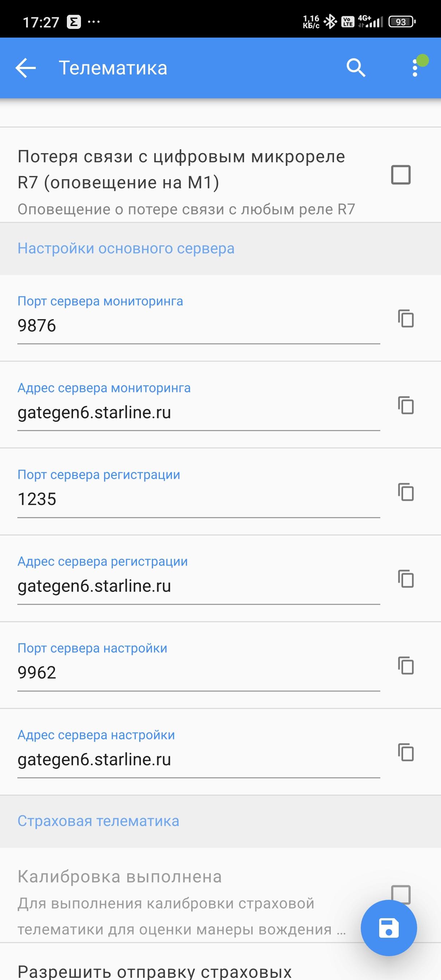This screenshot has width=441, height=980.
Task: Enable Потеря связи с микрореле R7 checkbox
Action: coord(401,175)
